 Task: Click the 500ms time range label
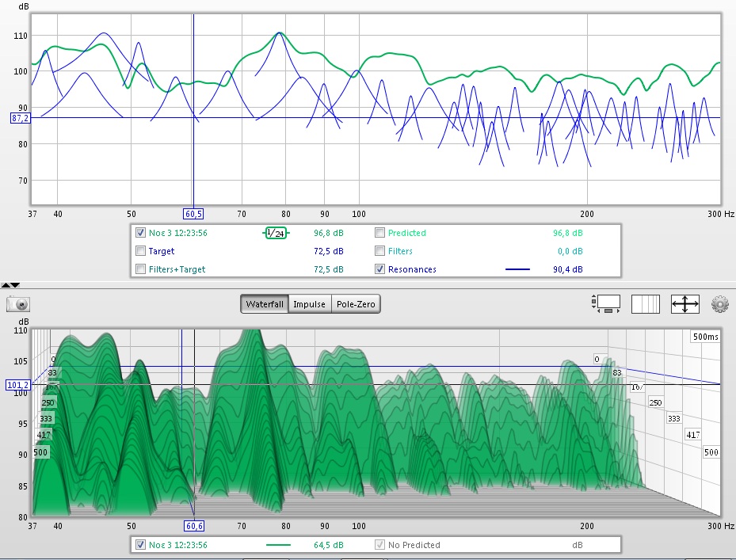click(x=705, y=337)
